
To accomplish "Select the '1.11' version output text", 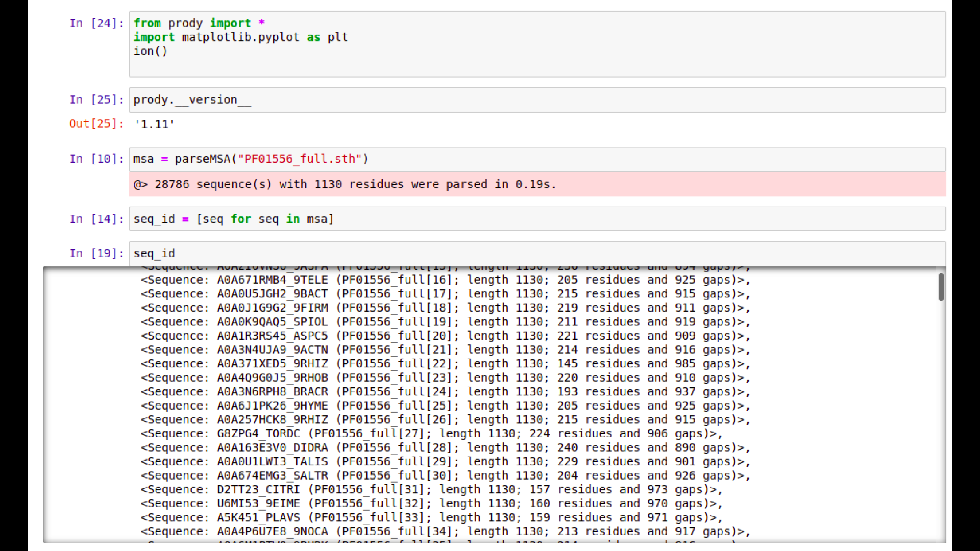I will (x=154, y=124).
